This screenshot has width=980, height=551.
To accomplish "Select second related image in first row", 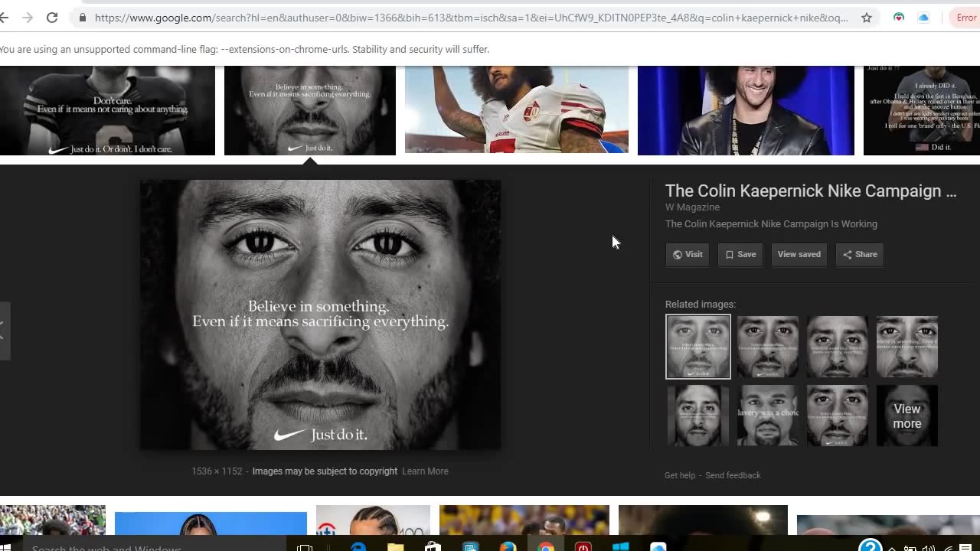I will (768, 347).
